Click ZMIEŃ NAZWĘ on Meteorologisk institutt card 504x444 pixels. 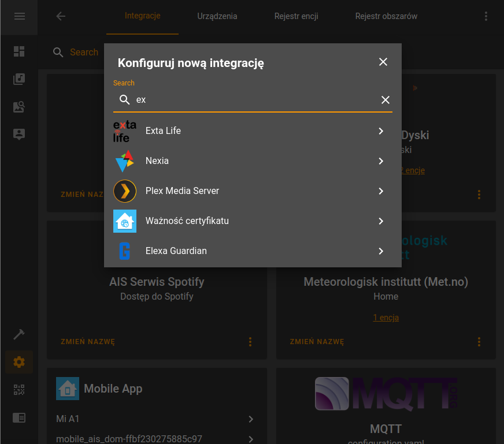(x=317, y=342)
